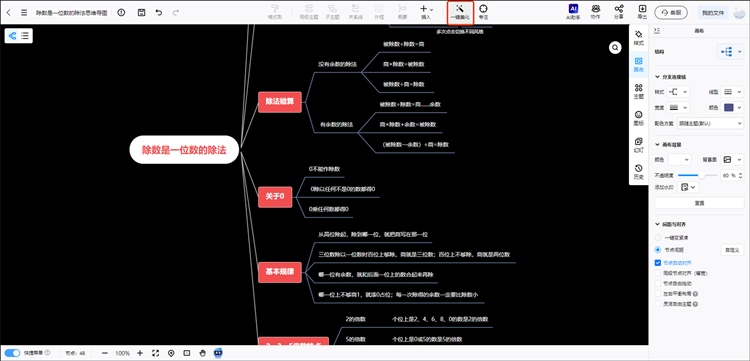This screenshot has height=361, width=750.
Task: Click the 一键美化 (one-click beautify) magic wand
Action: tap(460, 12)
